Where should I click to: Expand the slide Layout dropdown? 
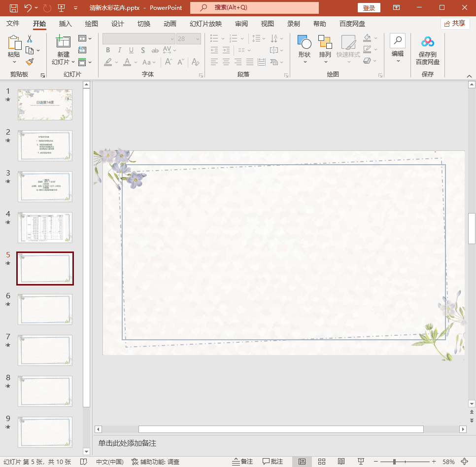click(x=85, y=38)
